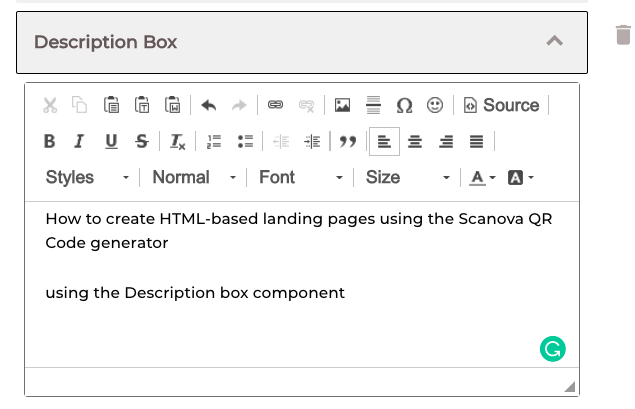635x409 pixels.
Task: Align text to the left
Action: [384, 141]
